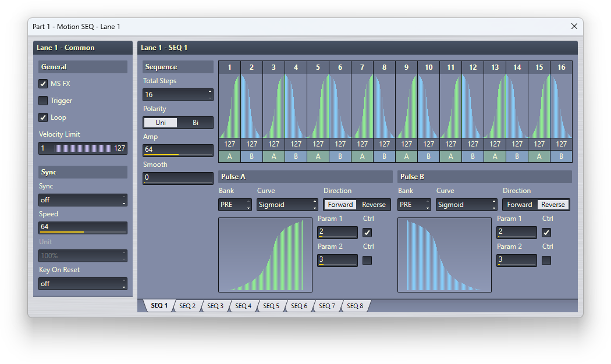Screen dimensions: 611x364
Task: Set Polarity to Bi
Action: pyautogui.click(x=196, y=123)
